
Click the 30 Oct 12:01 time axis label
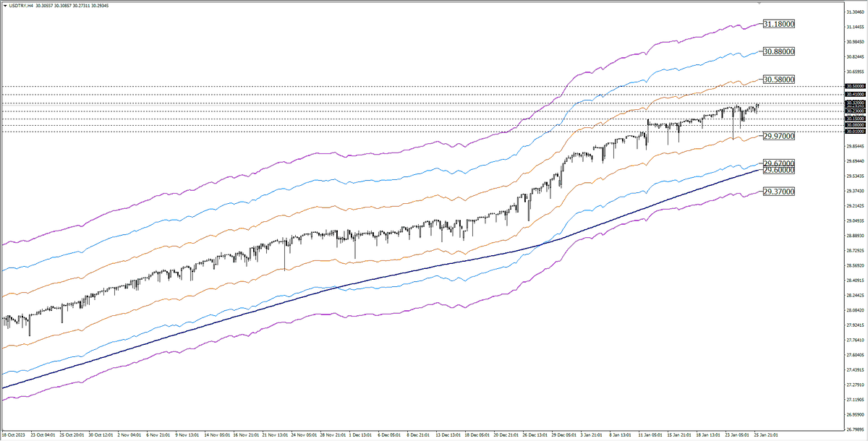tap(100, 435)
